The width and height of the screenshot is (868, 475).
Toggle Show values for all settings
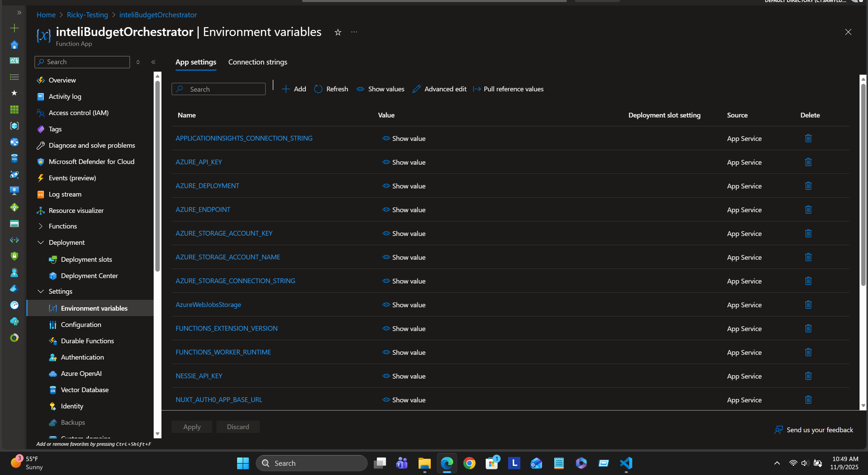point(380,89)
